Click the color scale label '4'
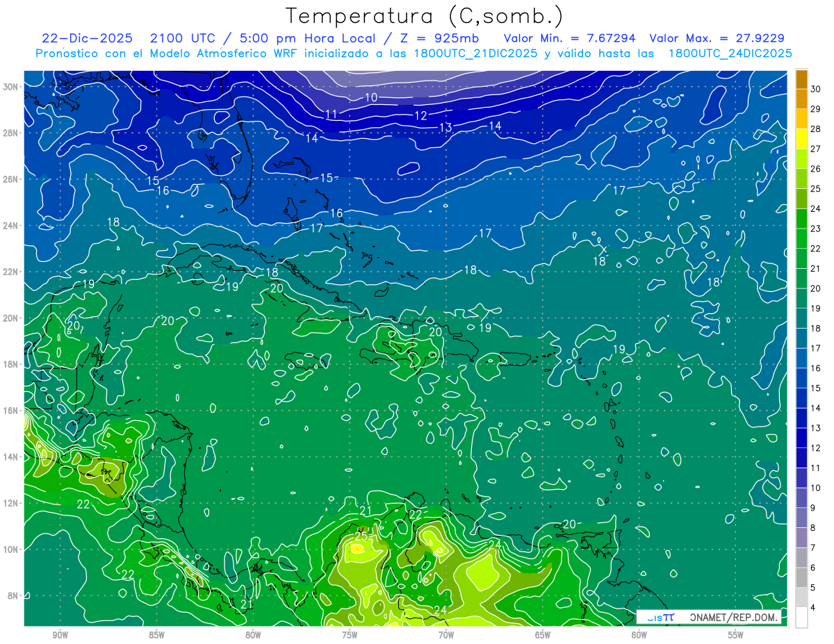Image resolution: width=834 pixels, height=644 pixels. coord(813,608)
